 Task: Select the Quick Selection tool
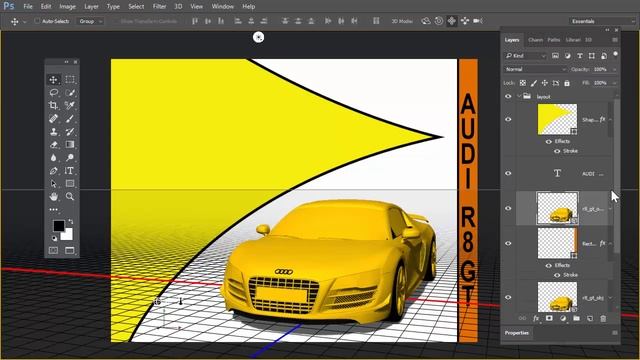[x=70, y=93]
